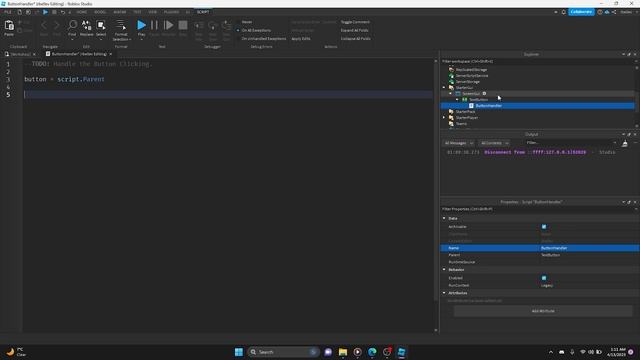The height and width of the screenshot is (360, 640).
Task: Select ReplicatedStorage in Explorer
Action: coord(471,70)
